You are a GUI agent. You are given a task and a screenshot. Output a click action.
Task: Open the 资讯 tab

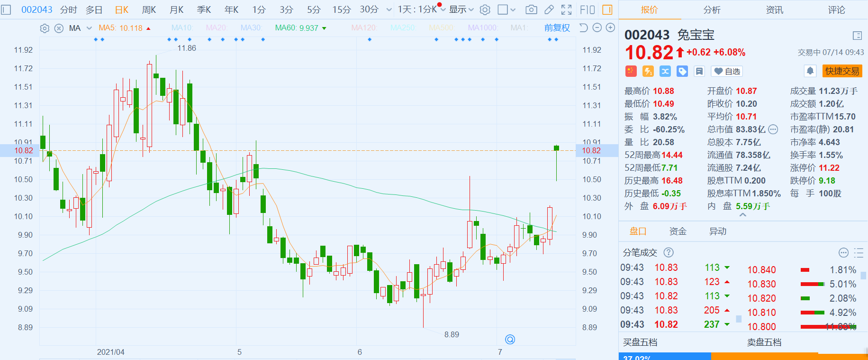pos(774,9)
